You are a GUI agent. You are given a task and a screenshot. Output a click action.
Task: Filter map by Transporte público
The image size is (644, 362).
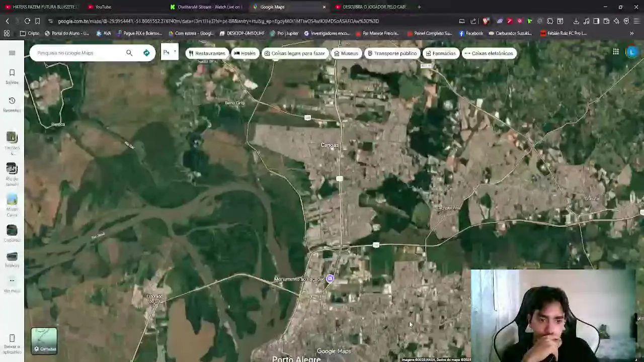point(392,53)
